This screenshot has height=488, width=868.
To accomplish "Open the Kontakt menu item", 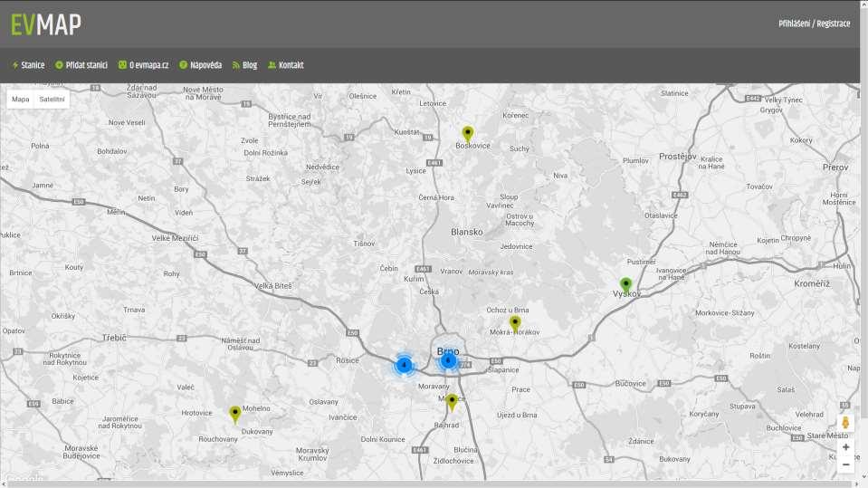I will [x=286, y=65].
